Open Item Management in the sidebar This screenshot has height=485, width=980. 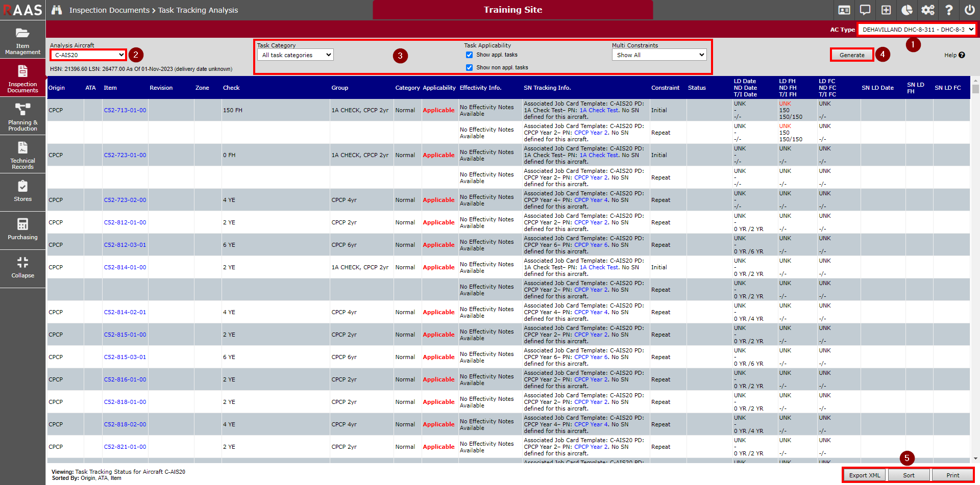point(23,41)
